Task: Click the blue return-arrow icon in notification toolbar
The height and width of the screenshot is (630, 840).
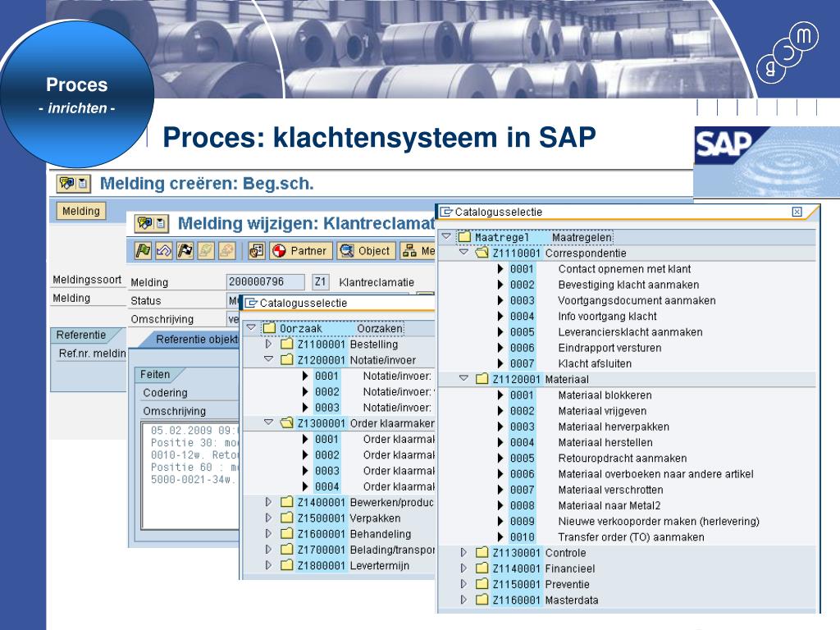Action: point(164,250)
